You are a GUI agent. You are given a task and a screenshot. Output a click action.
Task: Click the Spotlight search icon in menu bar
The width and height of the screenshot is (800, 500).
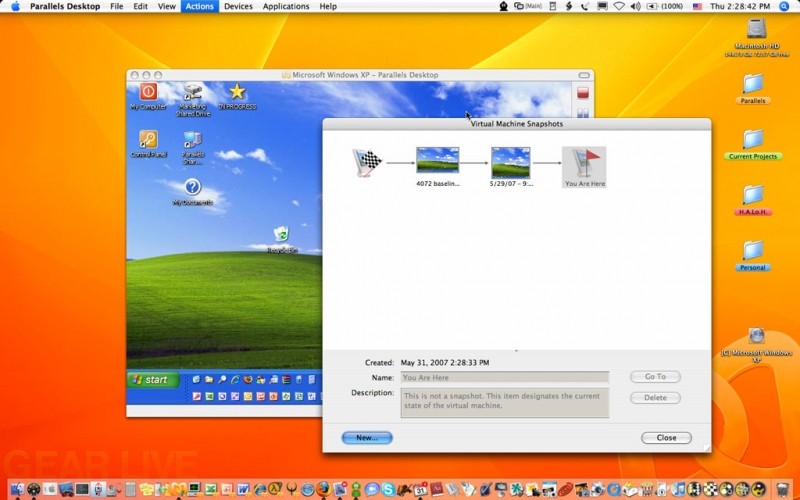(x=784, y=6)
